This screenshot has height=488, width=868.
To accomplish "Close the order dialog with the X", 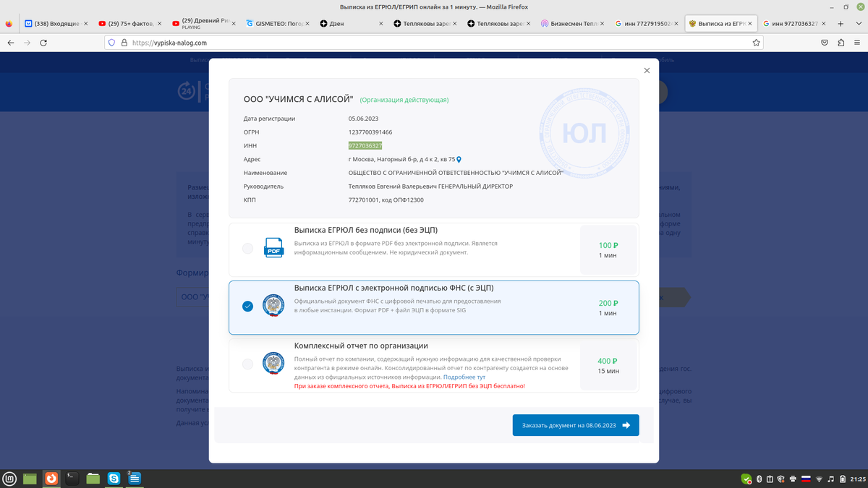I will [x=647, y=71].
